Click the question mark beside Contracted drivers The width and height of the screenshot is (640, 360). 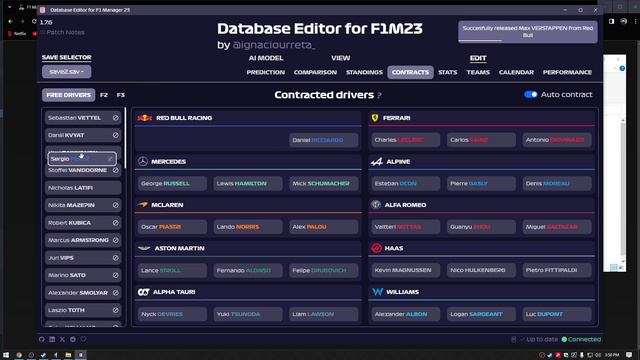click(x=380, y=96)
